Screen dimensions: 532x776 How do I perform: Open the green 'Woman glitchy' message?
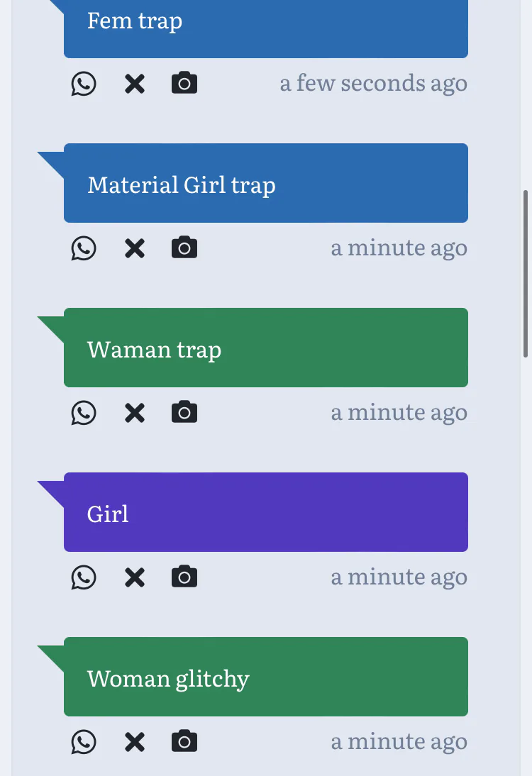[265, 677]
